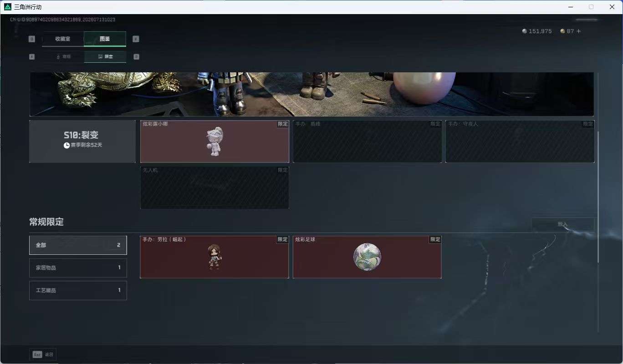Click the 限定 tag on 炫彩足球 card
This screenshot has height=364, width=623.
click(435, 239)
